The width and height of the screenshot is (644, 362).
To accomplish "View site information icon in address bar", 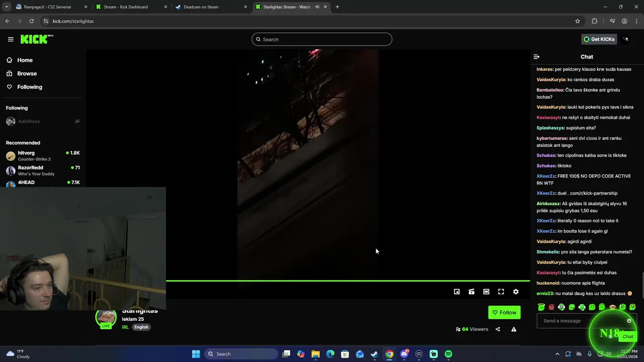I will [x=46, y=21].
